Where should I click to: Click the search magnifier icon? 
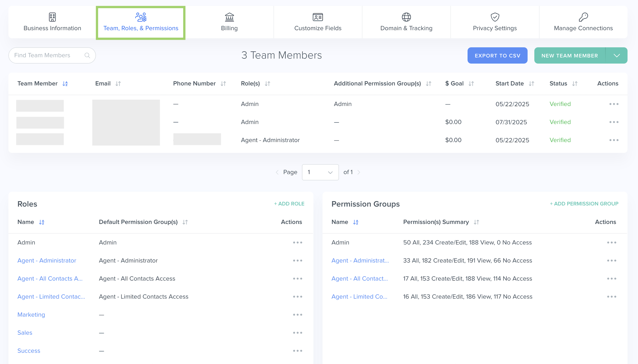[87, 55]
